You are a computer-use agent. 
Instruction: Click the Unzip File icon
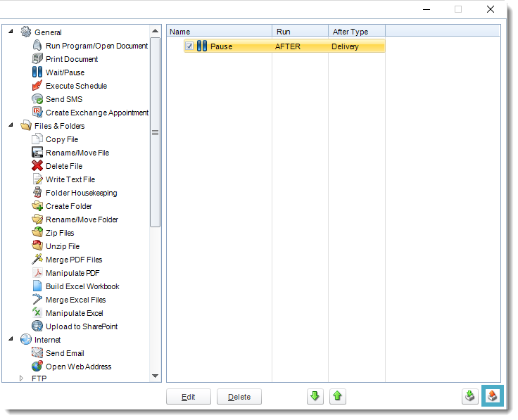click(x=37, y=246)
